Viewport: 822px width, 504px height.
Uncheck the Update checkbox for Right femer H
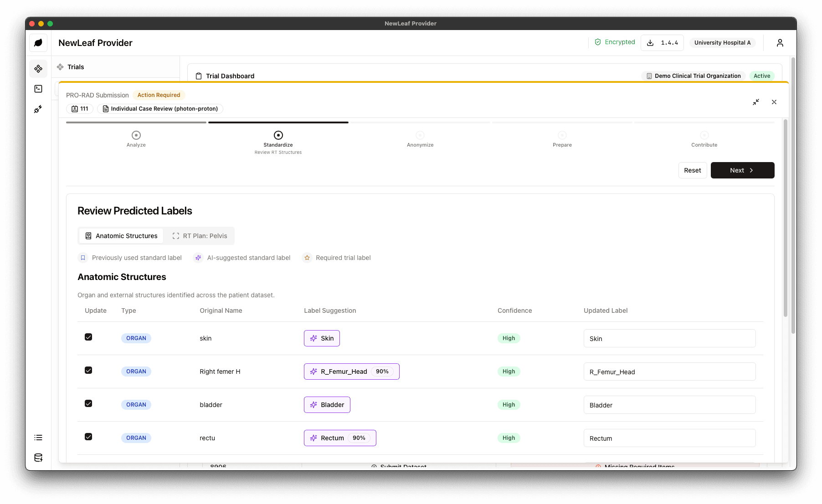click(88, 370)
